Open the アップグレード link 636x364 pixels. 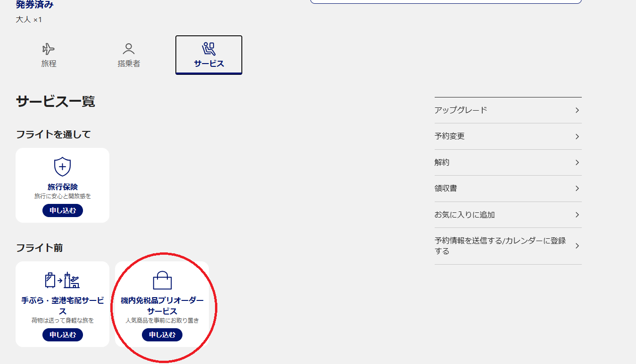508,110
